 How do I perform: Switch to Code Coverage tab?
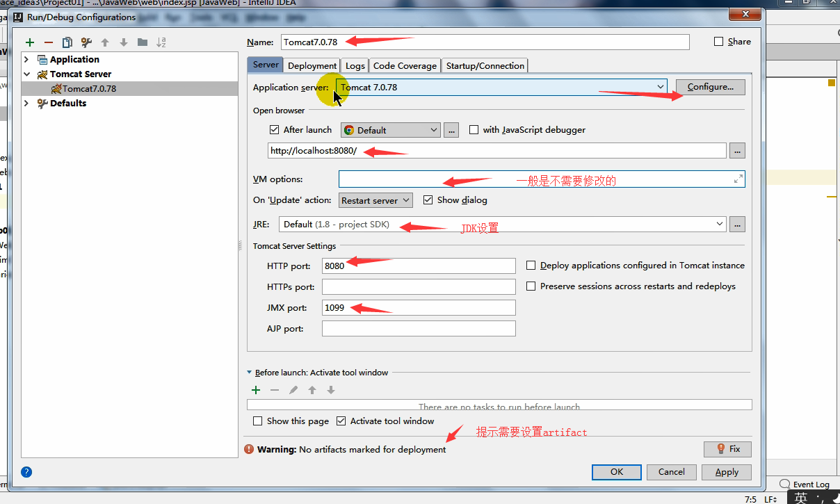coord(405,65)
